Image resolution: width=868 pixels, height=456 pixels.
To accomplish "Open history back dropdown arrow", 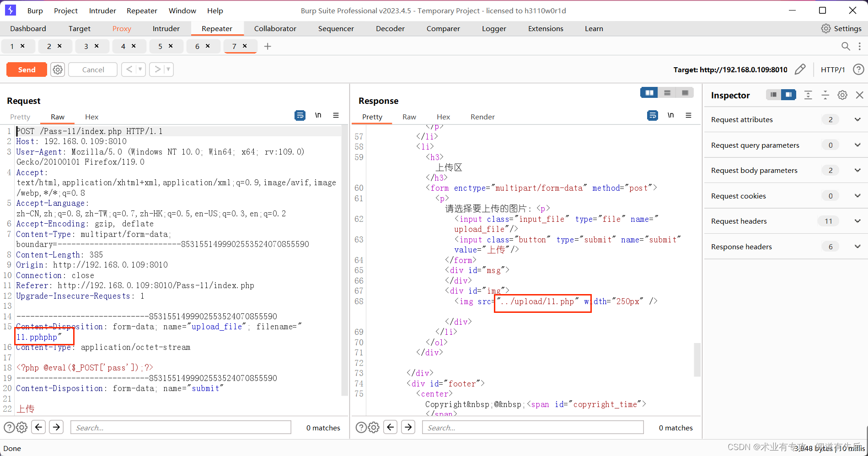I will (140, 70).
